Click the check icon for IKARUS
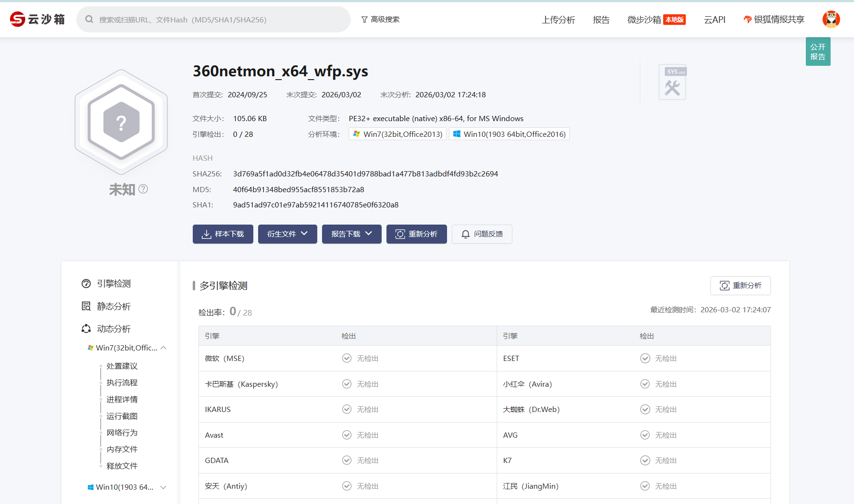Viewport: 854px width, 504px height. point(347,409)
